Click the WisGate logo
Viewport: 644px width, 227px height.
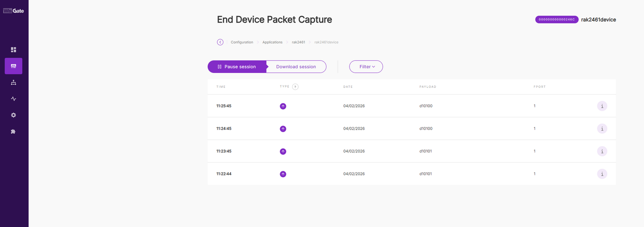[13, 11]
